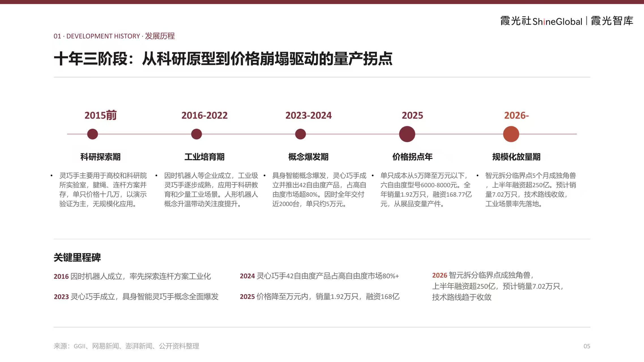Click the 2023-2024 timeline marker circle

pos(300,134)
